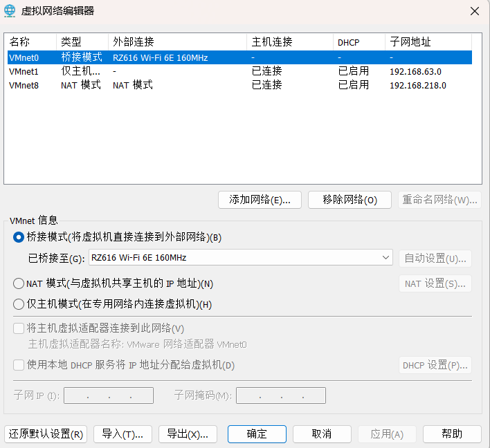Open 帮助 button
Image resolution: width=490 pixels, height=448 pixels.
pos(452,434)
